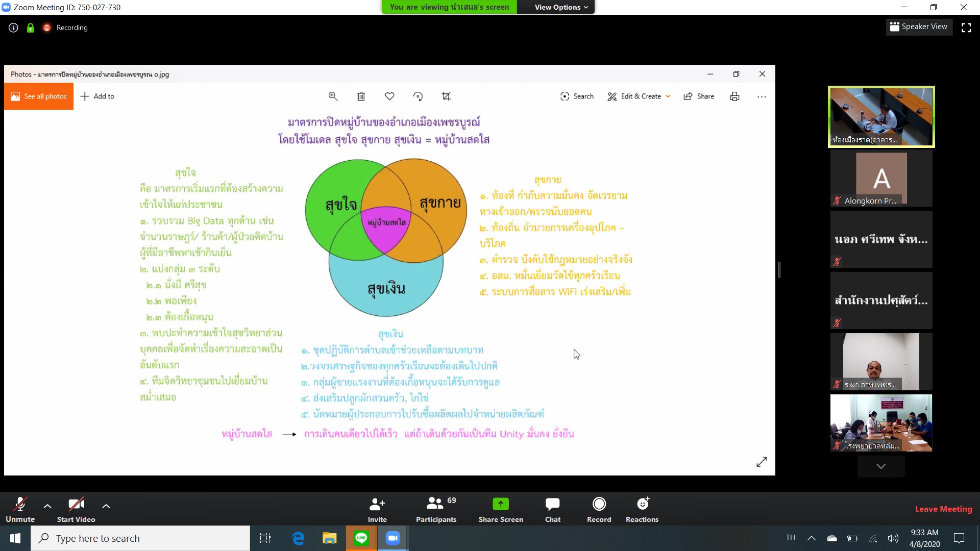Viewport: 980px width, 551px height.
Task: Click the Share Screen green icon
Action: [500, 505]
